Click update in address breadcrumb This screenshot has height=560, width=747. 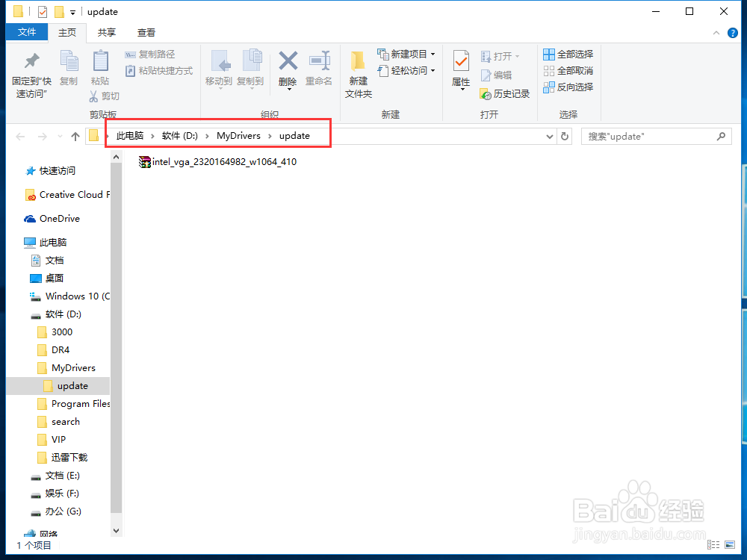coord(294,136)
